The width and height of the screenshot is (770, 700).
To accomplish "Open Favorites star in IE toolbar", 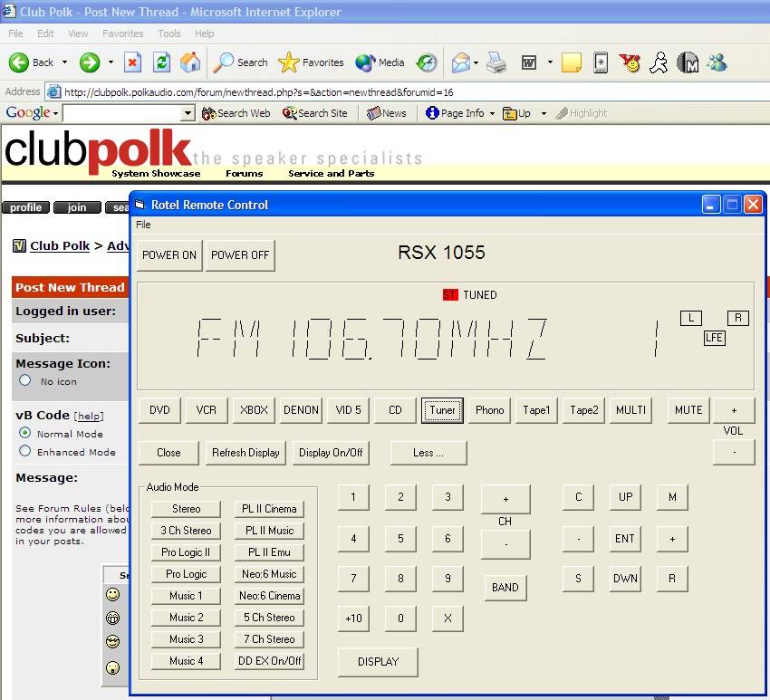I will coord(311,62).
